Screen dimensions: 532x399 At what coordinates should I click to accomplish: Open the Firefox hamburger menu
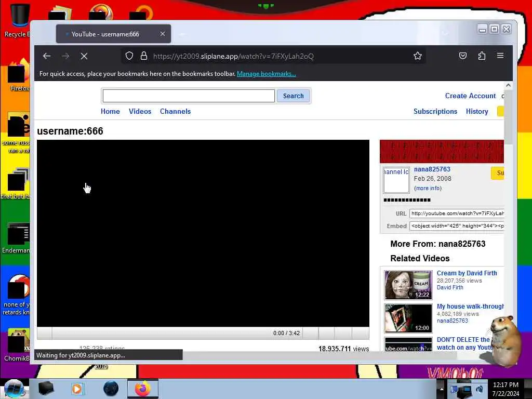pos(500,56)
